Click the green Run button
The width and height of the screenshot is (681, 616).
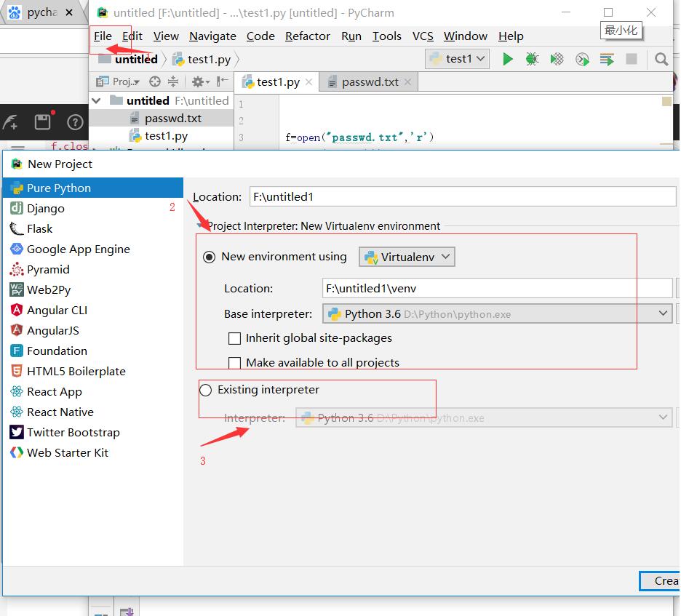[x=508, y=59]
